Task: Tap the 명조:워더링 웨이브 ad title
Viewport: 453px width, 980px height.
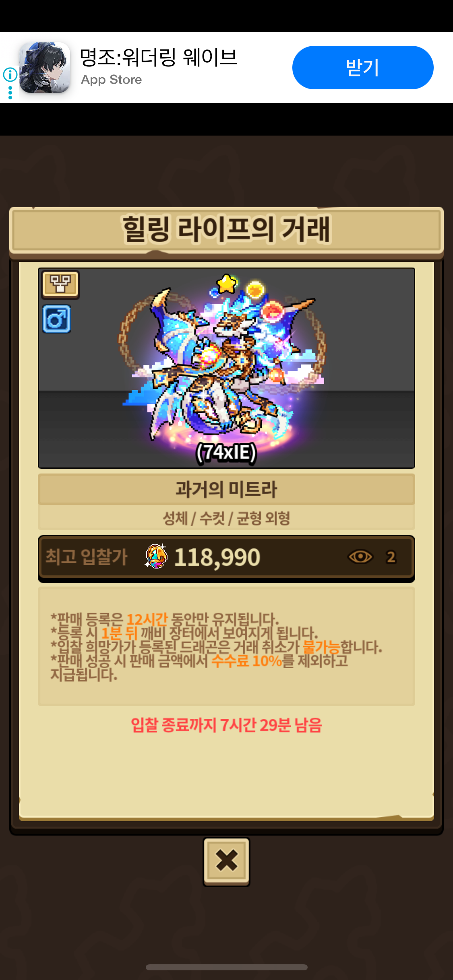Action: coord(158,57)
